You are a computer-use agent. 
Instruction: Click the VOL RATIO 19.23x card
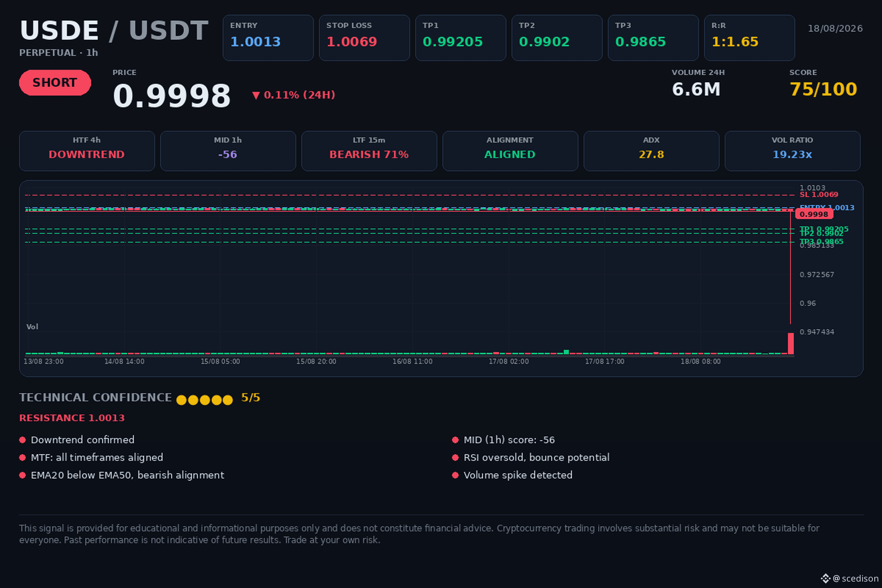(792, 151)
